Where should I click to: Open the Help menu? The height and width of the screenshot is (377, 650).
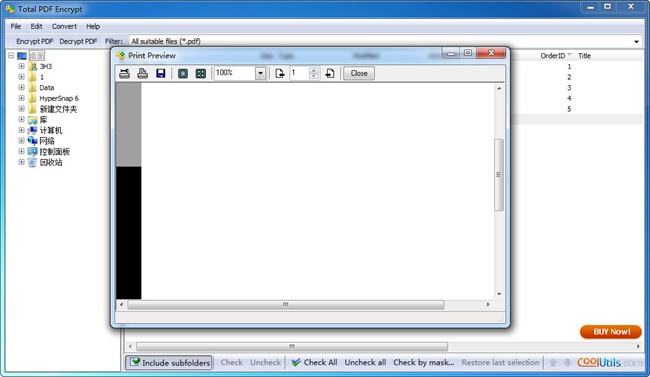pos(93,26)
